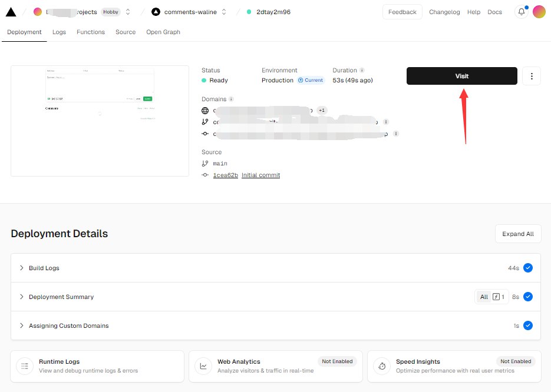Viewport: 551px width, 392px height.
Task: Click the black Visit button
Action: [x=461, y=76]
